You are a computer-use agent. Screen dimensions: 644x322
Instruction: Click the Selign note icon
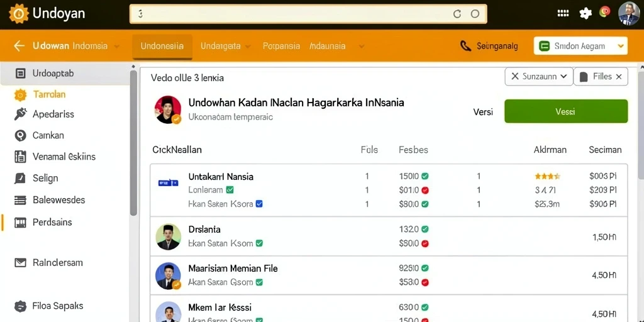pos(20,178)
